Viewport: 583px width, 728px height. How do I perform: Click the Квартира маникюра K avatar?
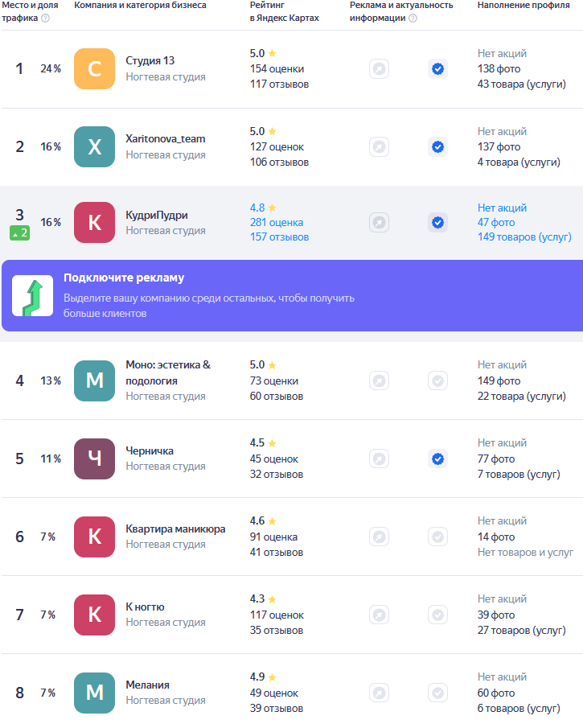tap(94, 537)
